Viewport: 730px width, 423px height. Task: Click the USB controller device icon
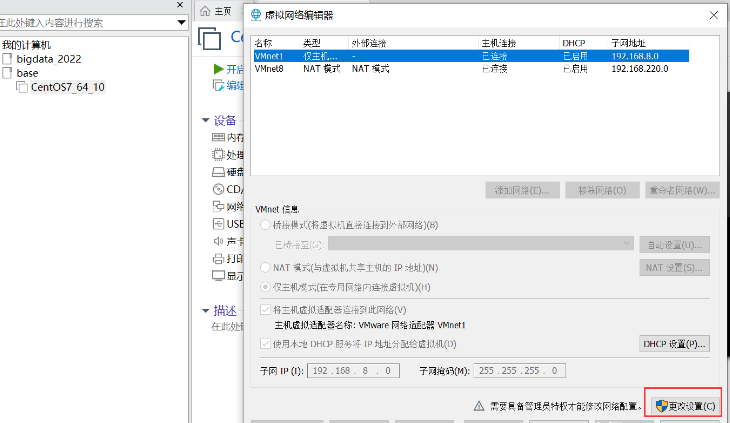pos(218,224)
